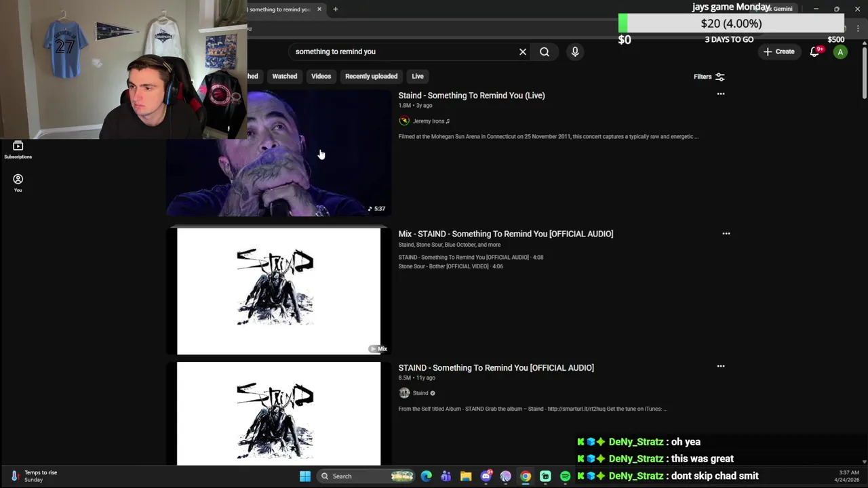
Task: Open the STAIND official audio thumbnail with 8.5M views
Action: click(279, 413)
